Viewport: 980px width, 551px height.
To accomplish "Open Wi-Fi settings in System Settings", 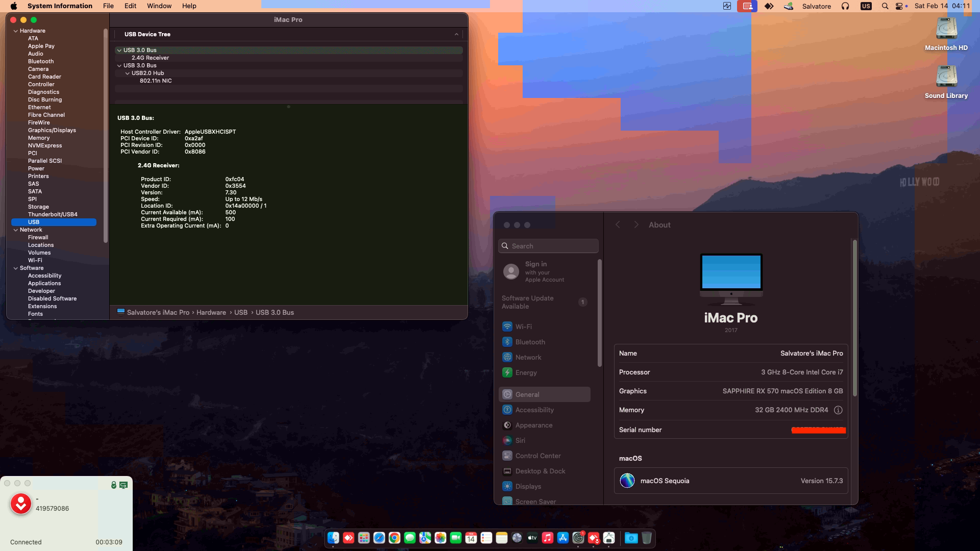I will tap(545, 327).
